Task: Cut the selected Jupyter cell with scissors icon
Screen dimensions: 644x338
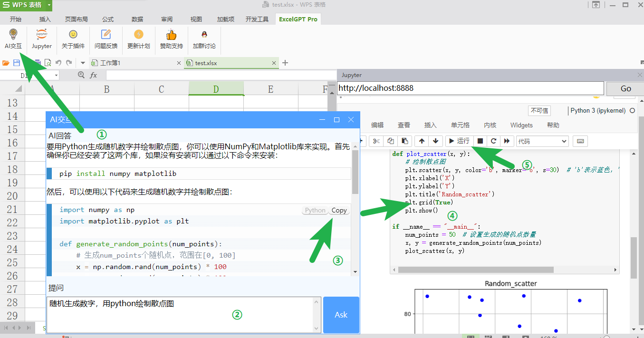Action: [x=376, y=141]
